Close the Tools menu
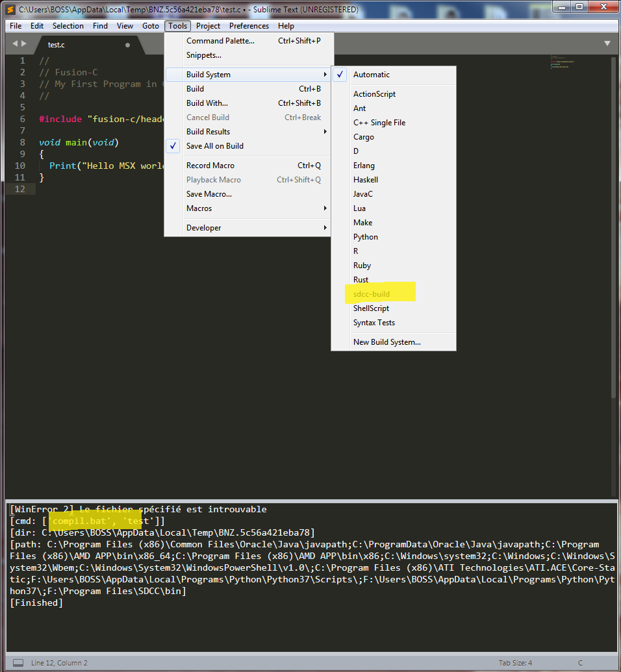The width and height of the screenshot is (621, 672). 177,26
